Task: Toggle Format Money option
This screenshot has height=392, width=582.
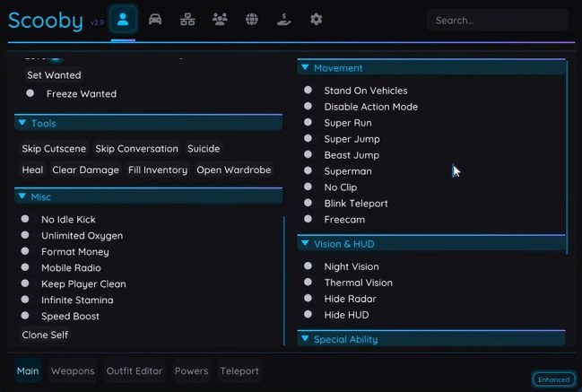Action: (x=25, y=251)
